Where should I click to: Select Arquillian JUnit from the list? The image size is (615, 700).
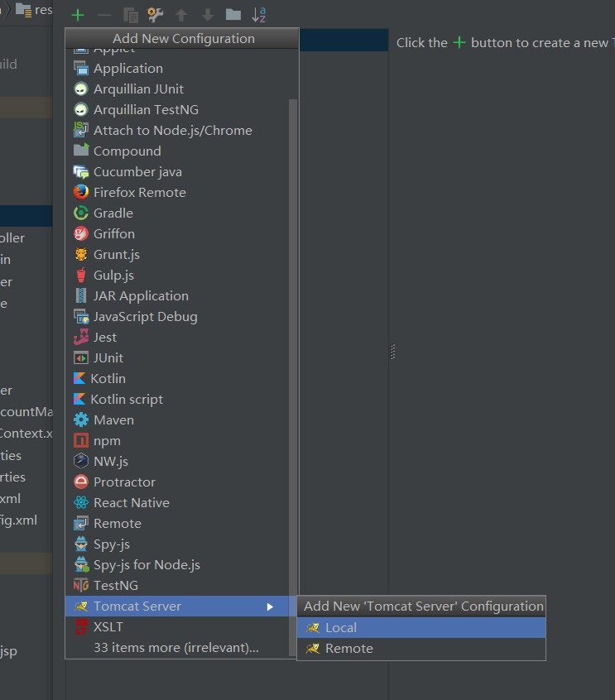pos(182,89)
